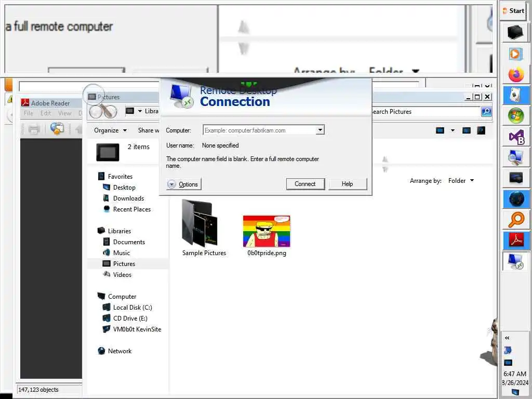Open the orange magnifier search taskbar icon
This screenshot has height=399, width=532.
click(x=515, y=220)
